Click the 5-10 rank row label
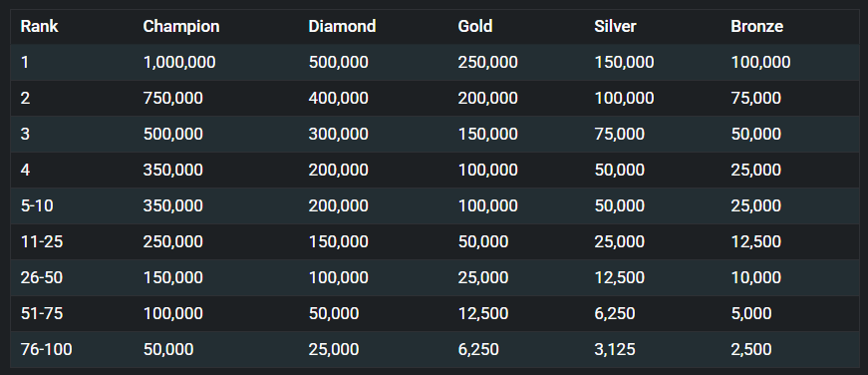Image resolution: width=868 pixels, height=375 pixels. (x=37, y=205)
